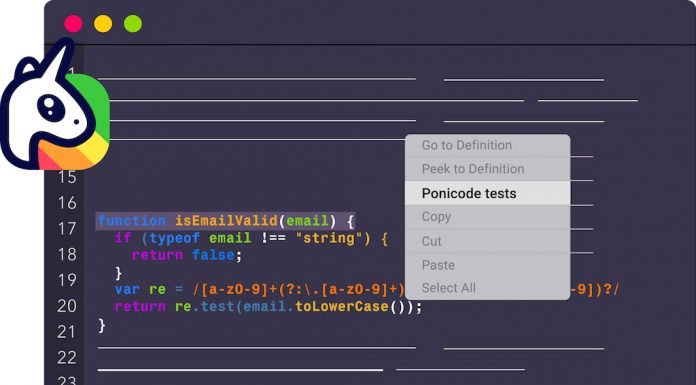Click line number 17 in gutter
Viewport: 696px width, 385px height.
tap(67, 229)
